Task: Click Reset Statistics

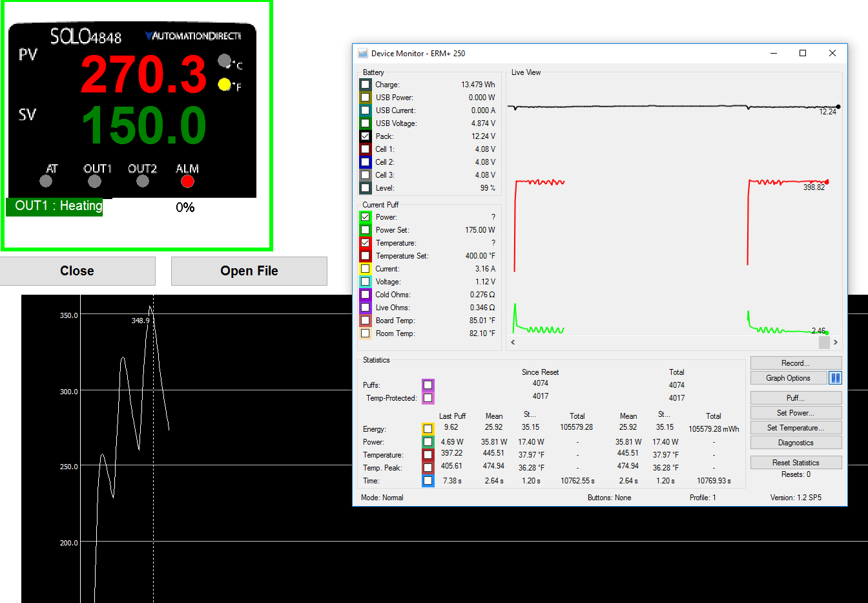Action: (796, 463)
